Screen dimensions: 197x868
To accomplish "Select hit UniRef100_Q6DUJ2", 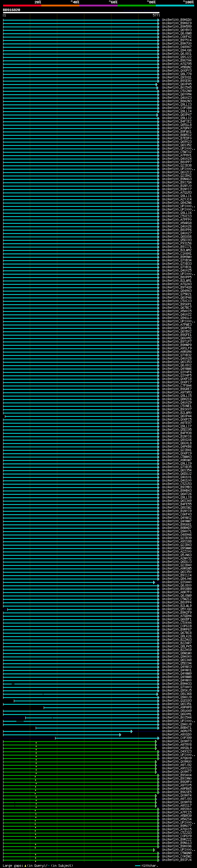I will pos(177,474).
